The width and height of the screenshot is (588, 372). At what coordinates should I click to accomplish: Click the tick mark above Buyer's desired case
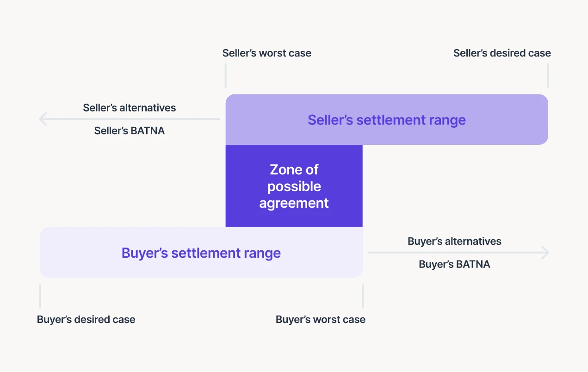tap(40, 297)
